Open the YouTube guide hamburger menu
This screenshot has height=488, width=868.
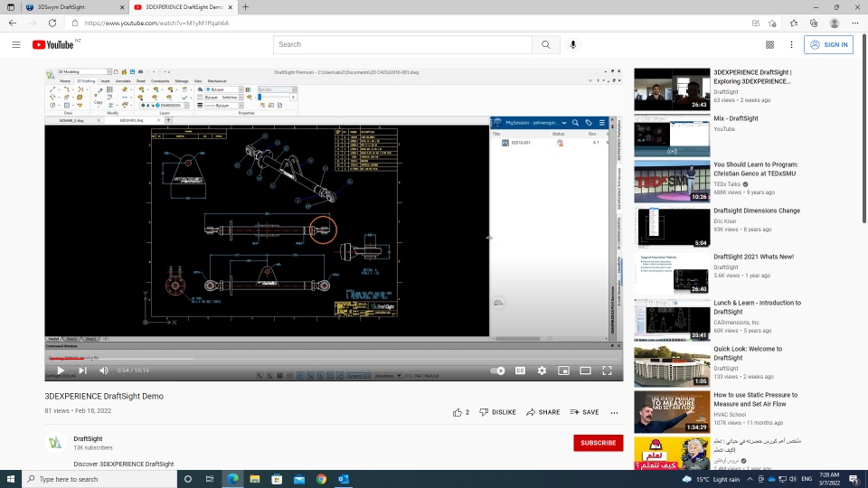coord(16,45)
